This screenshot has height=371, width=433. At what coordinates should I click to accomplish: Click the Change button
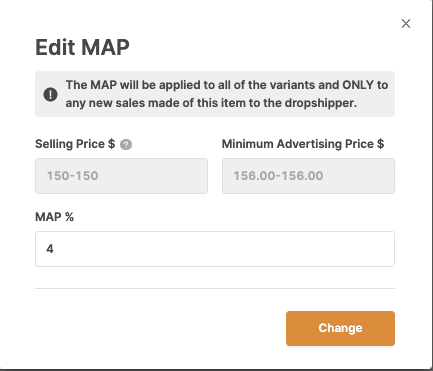(340, 328)
